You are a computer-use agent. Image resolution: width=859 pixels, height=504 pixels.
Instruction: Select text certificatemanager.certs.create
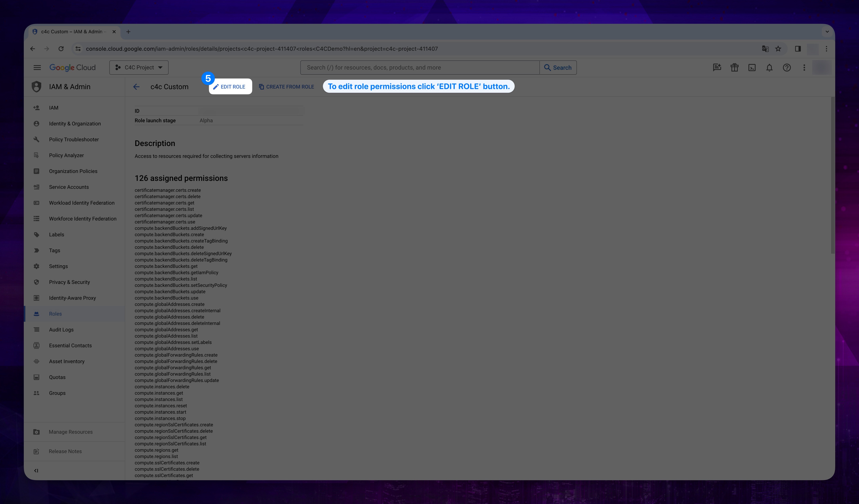[168, 190]
